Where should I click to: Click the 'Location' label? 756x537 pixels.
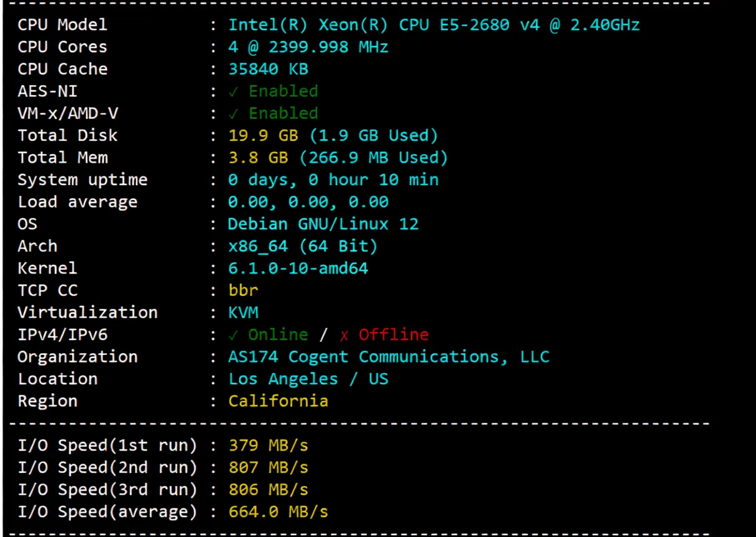[57, 379]
